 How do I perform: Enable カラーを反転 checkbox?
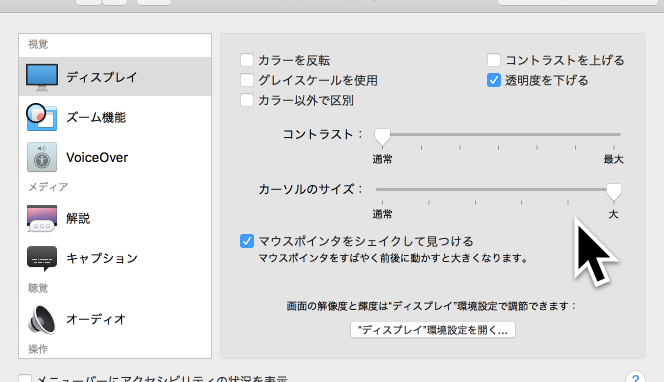247,60
